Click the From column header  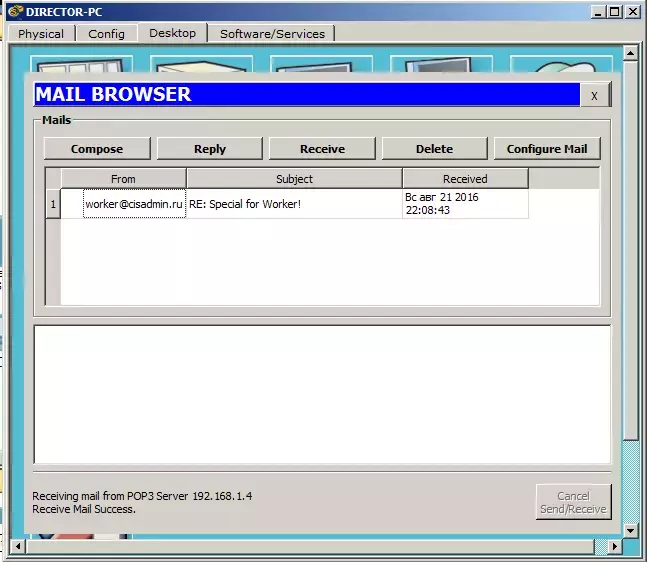coord(123,179)
